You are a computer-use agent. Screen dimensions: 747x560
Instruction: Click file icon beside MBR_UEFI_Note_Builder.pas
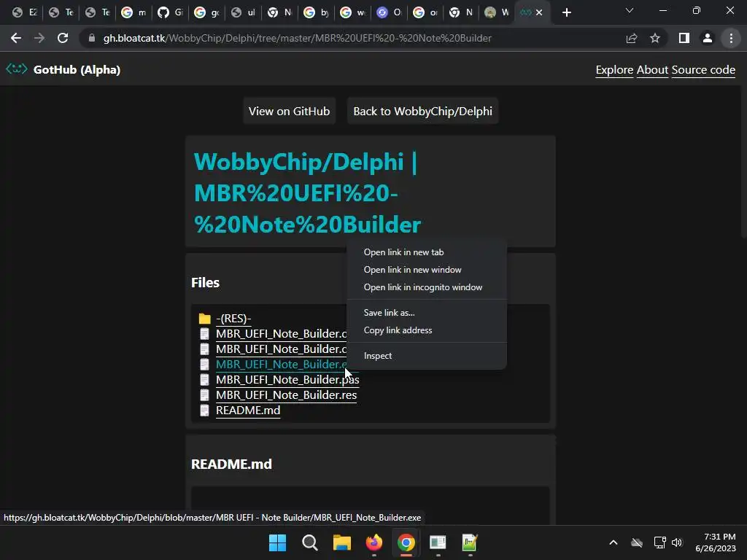204,380
